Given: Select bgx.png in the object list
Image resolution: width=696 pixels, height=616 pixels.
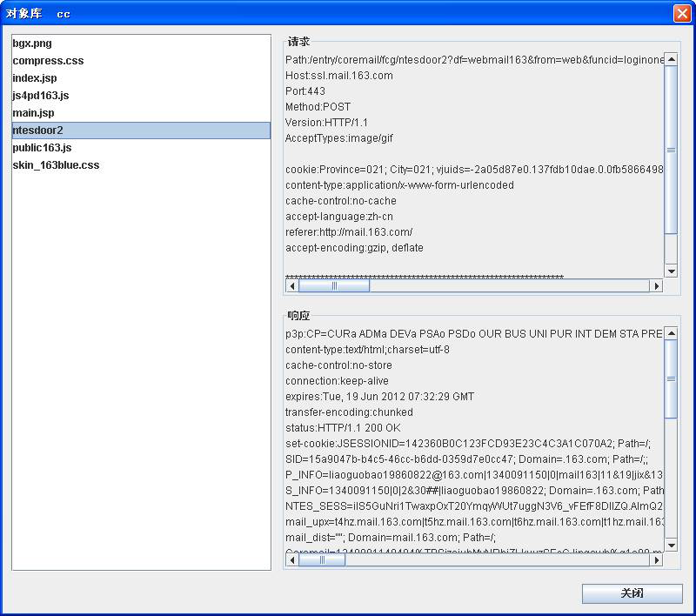Looking at the screenshot, I should 32,44.
